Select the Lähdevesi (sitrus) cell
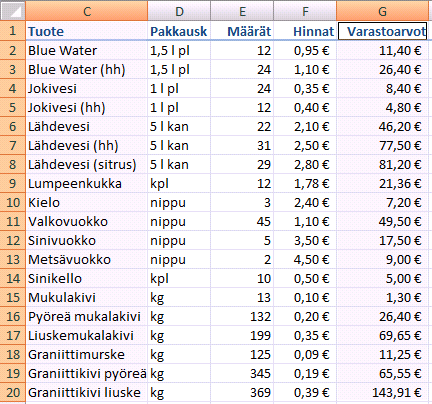 tap(87, 164)
